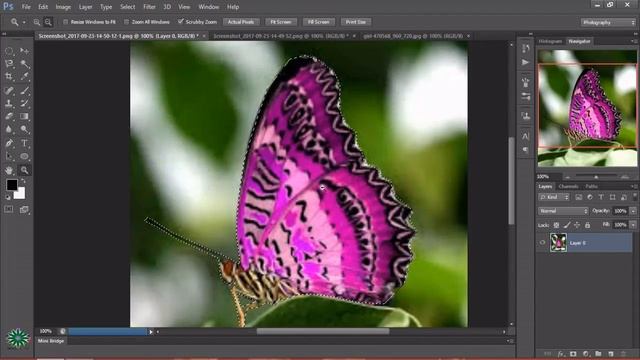The height and width of the screenshot is (360, 640).
Task: Click the Zoom In option icon
Action: click(x=37, y=22)
